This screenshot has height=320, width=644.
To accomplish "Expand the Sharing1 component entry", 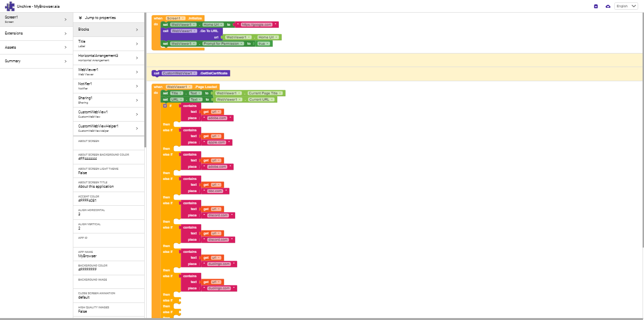I will coord(108,100).
